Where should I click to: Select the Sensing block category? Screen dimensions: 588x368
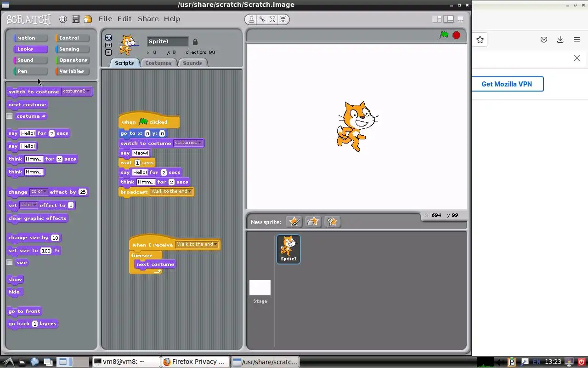pyautogui.click(x=73, y=49)
